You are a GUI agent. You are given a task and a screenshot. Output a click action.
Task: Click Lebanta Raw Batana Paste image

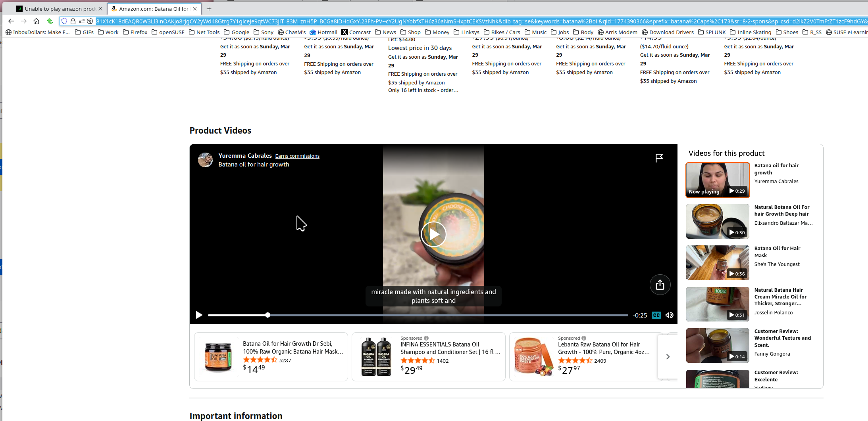[534, 357]
